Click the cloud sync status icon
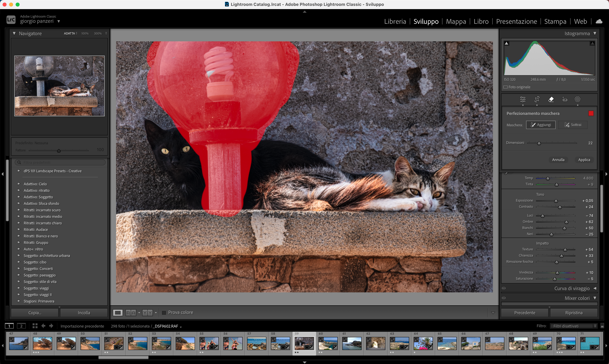Viewport: 609px width, 364px height. coord(599,21)
